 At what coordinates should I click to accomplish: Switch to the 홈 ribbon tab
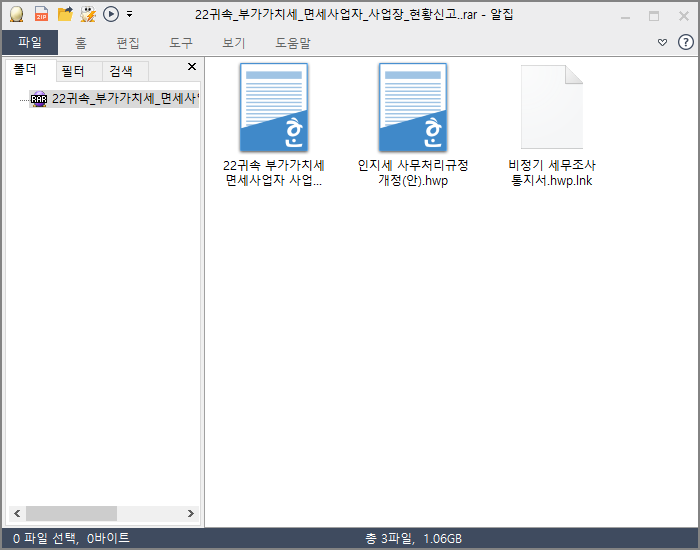[x=81, y=43]
